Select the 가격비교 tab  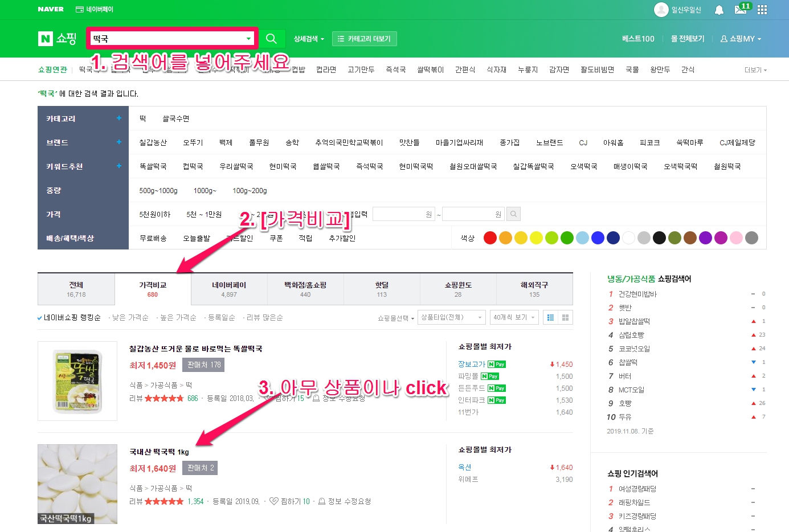coord(153,289)
